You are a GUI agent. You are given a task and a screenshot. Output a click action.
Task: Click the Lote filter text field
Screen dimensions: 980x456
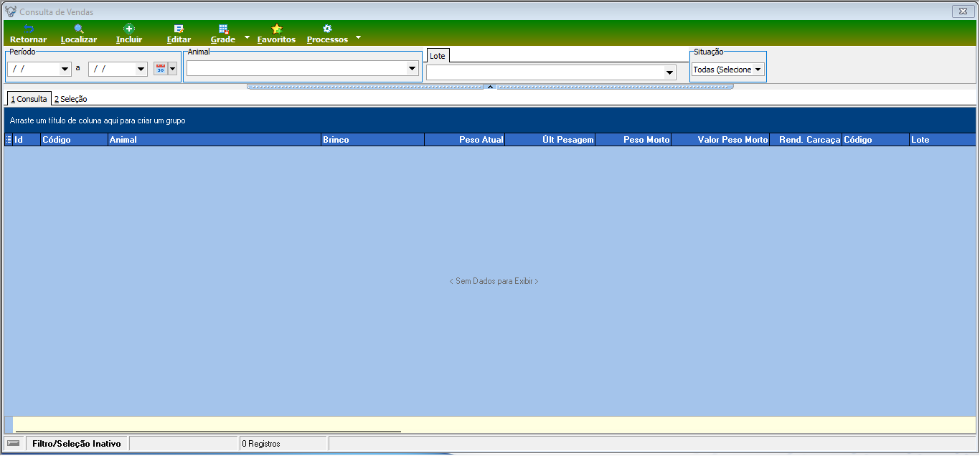point(545,72)
